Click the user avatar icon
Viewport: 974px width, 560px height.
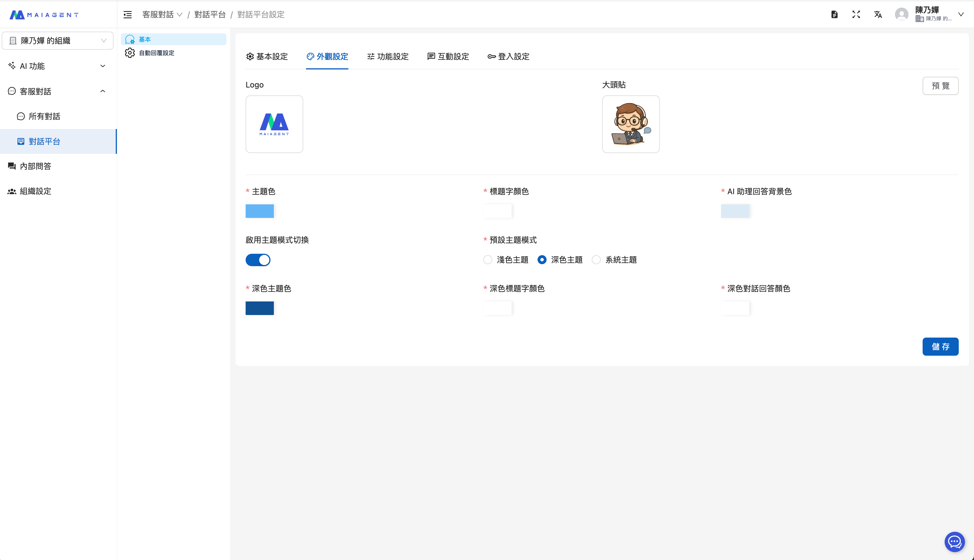pyautogui.click(x=902, y=15)
